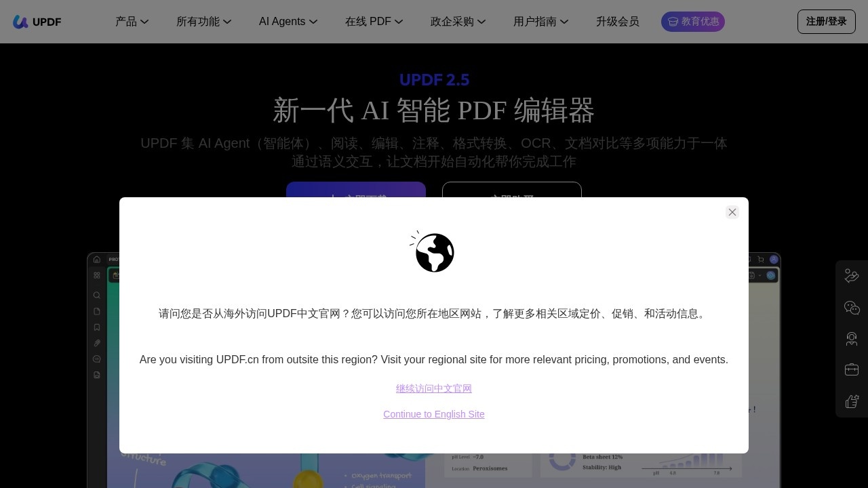Click the four-squares grid icon in preview
This screenshot has width=868, height=488.
[x=97, y=275]
